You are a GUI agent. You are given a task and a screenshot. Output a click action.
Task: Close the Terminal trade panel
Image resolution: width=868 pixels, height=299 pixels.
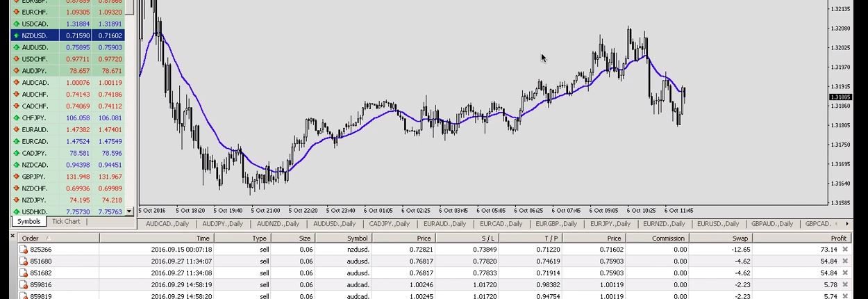click(x=12, y=237)
